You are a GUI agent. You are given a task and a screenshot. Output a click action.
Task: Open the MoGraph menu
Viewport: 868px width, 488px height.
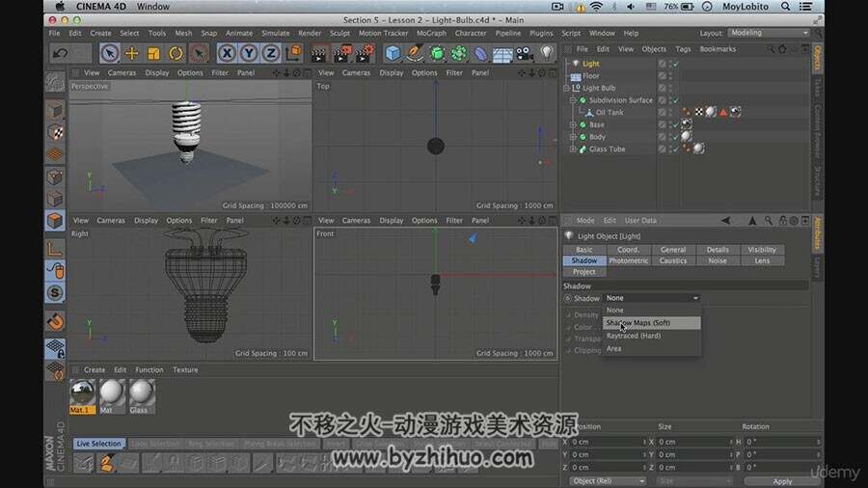pyautogui.click(x=431, y=33)
